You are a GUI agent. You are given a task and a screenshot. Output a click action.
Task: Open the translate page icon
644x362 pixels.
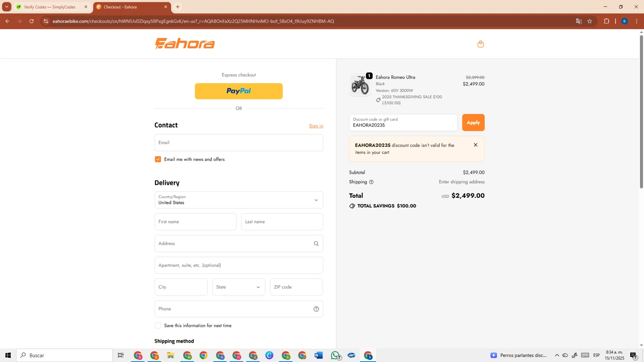578,21
